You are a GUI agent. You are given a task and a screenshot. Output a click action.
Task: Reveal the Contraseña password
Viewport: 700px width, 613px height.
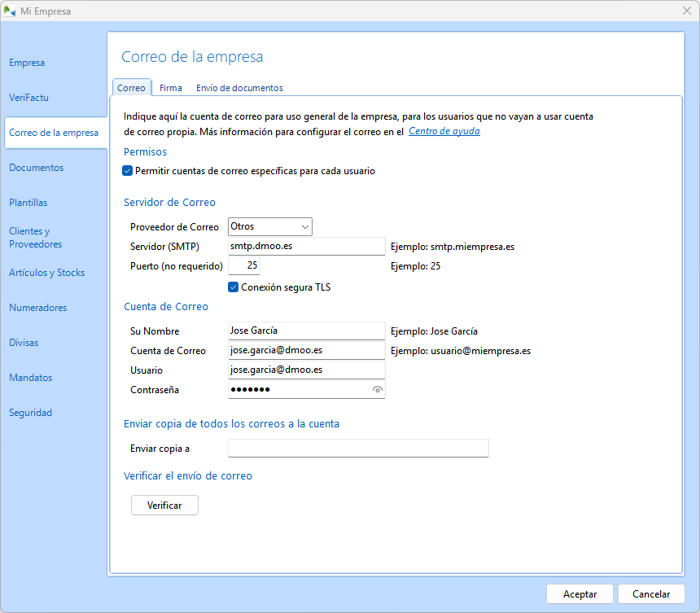376,389
